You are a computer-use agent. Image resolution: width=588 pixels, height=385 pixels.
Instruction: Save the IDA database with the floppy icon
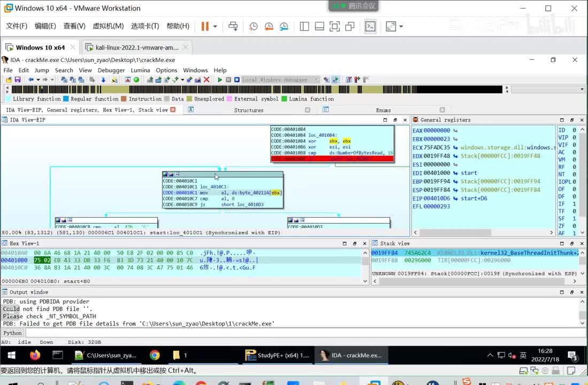[x=18, y=80]
